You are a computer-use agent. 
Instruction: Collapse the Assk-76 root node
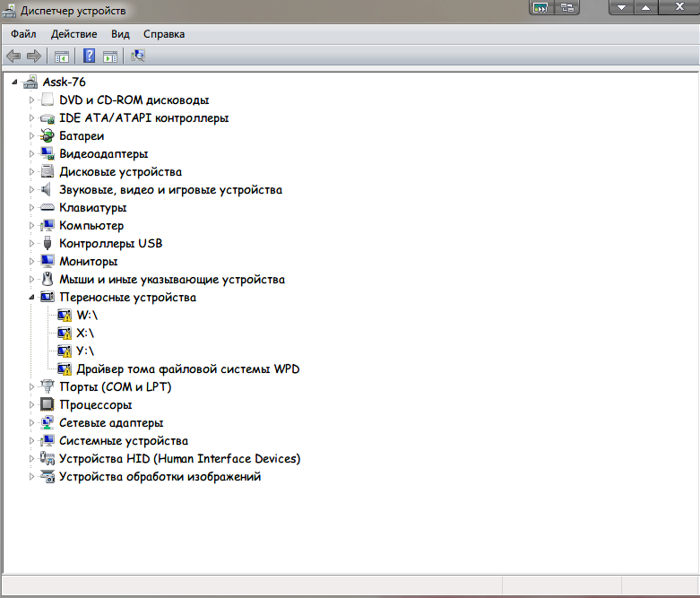[14, 82]
